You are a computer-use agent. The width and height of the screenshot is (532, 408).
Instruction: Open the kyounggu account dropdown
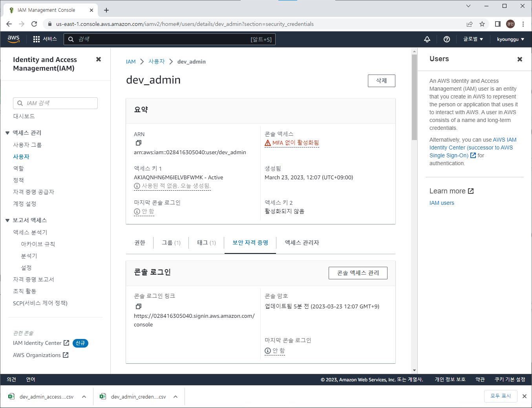pos(510,39)
